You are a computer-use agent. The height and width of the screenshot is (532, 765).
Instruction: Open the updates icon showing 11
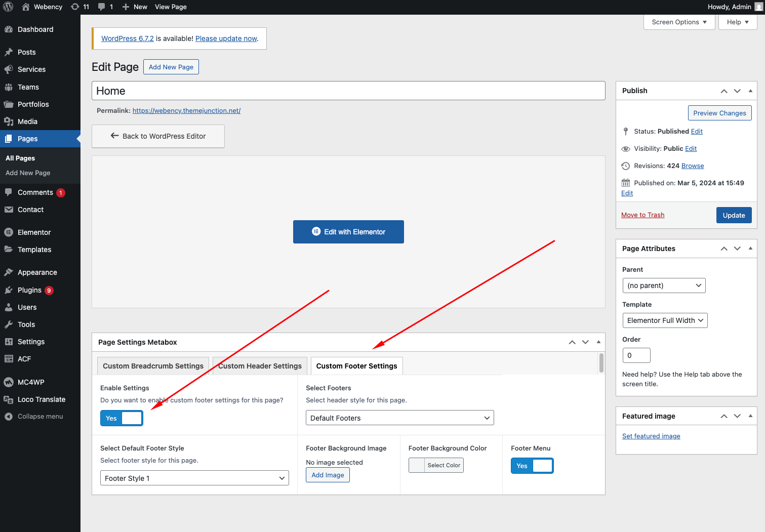pos(75,7)
